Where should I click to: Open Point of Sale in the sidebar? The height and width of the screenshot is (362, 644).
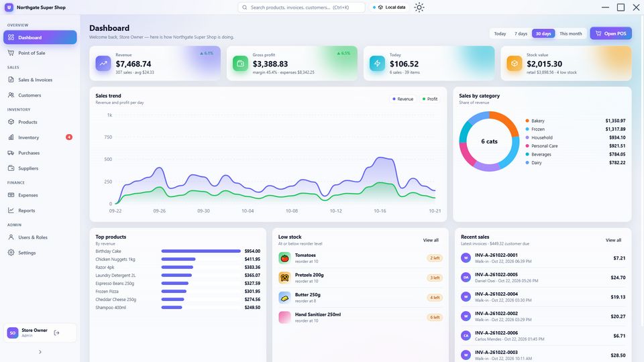point(40,53)
